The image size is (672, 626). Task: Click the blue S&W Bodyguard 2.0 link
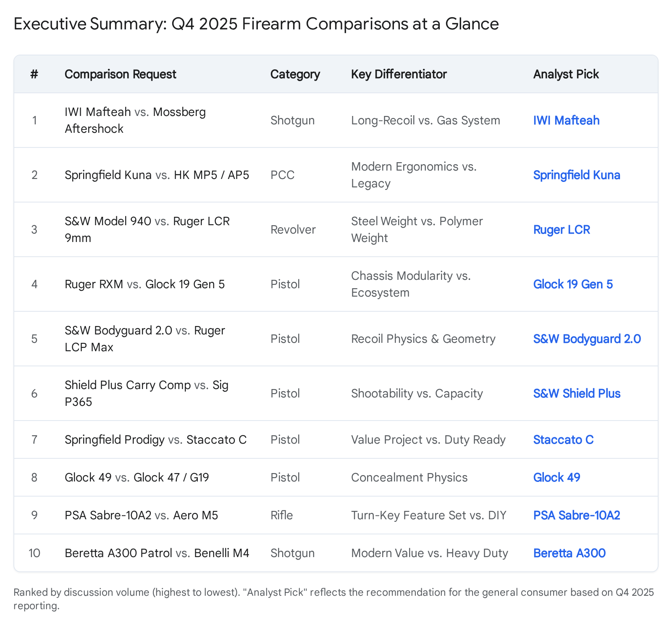click(587, 339)
